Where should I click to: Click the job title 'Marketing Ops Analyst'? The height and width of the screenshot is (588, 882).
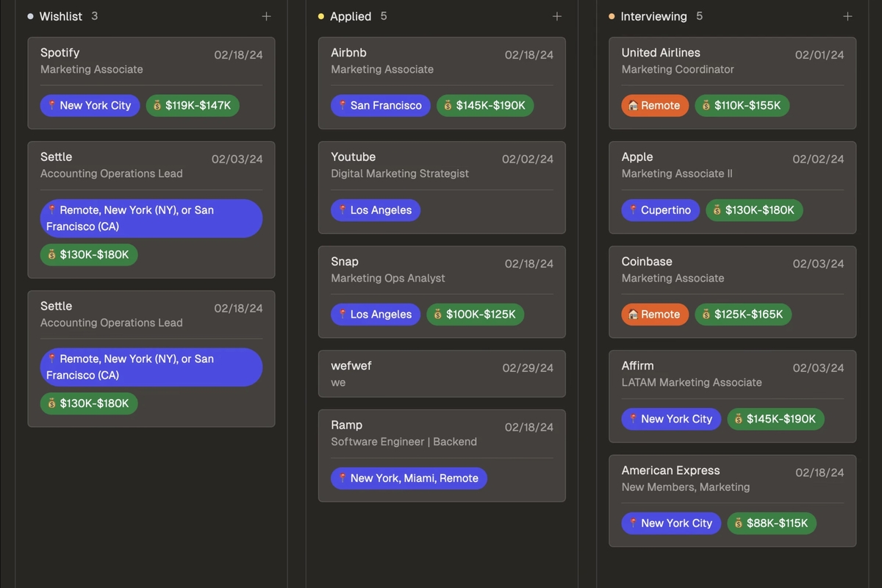point(388,278)
